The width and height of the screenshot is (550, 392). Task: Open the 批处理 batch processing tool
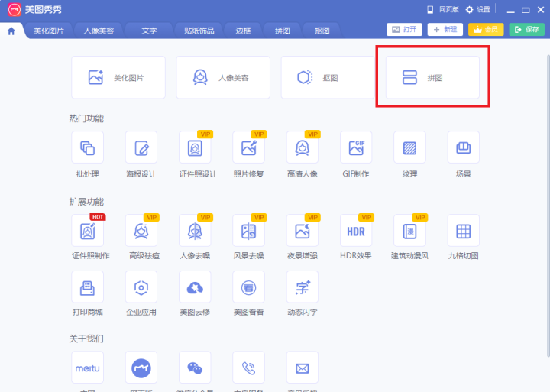pyautogui.click(x=87, y=147)
